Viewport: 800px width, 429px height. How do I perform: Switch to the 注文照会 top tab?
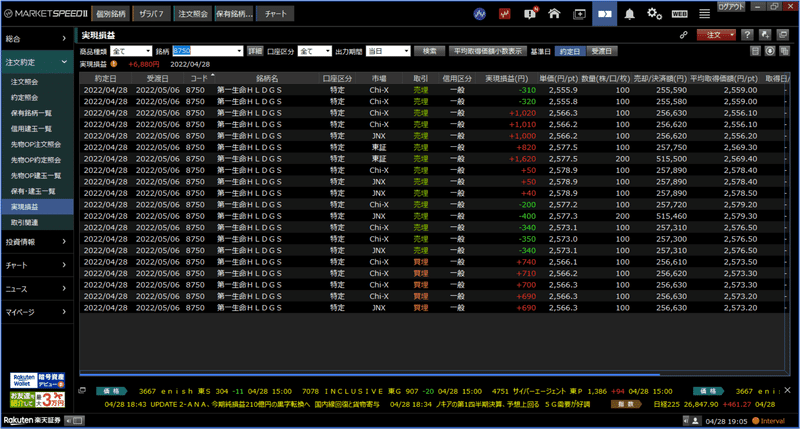point(193,14)
